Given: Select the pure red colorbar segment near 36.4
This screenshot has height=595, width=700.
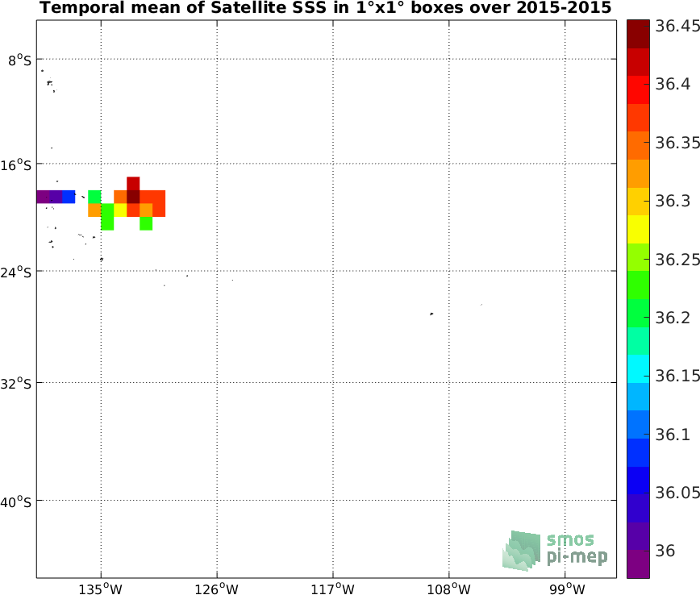Looking at the screenshot, I should pyautogui.click(x=638, y=89).
